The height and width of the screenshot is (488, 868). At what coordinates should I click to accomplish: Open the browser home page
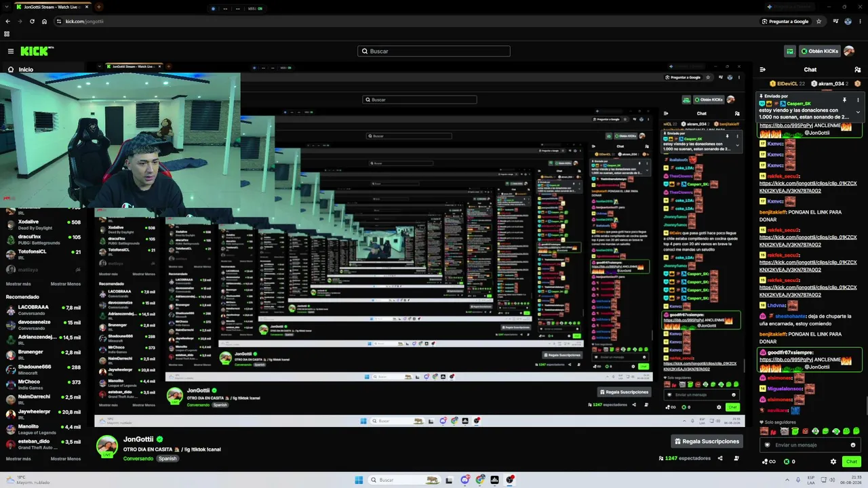coord(44,21)
